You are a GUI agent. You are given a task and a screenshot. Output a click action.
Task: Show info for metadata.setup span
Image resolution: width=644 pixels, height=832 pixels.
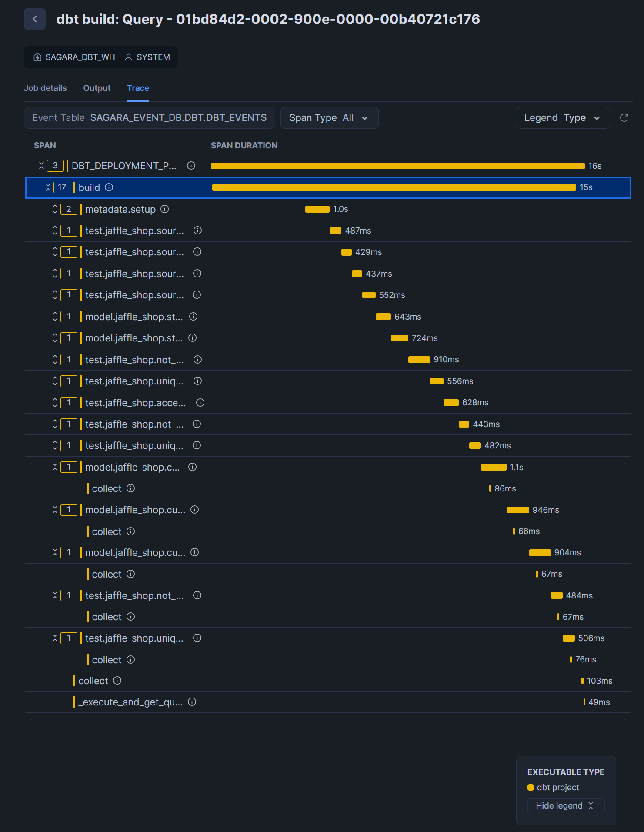click(164, 209)
